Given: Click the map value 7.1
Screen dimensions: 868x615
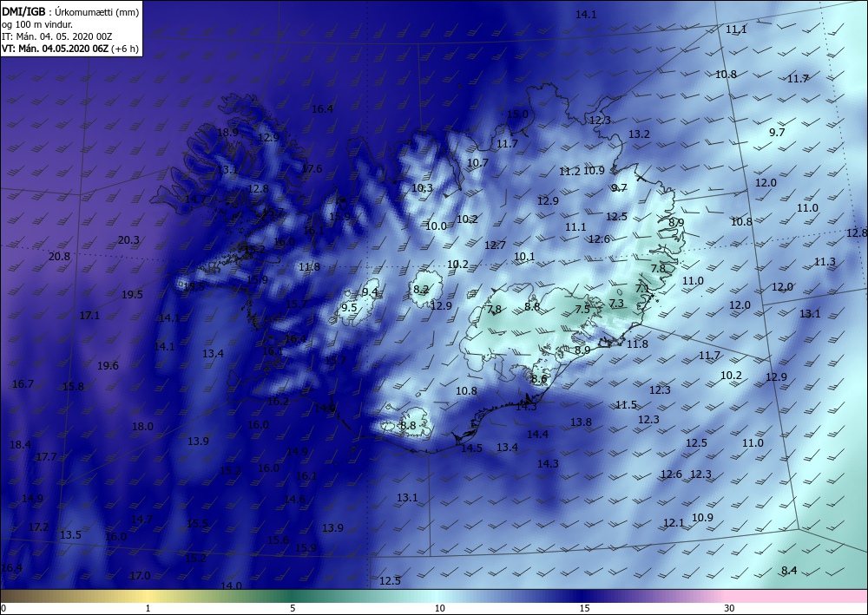Looking at the screenshot, I should click(642, 289).
